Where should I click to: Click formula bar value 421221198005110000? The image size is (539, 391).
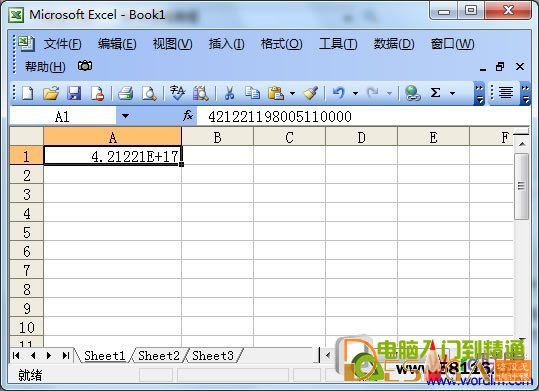[x=280, y=117]
